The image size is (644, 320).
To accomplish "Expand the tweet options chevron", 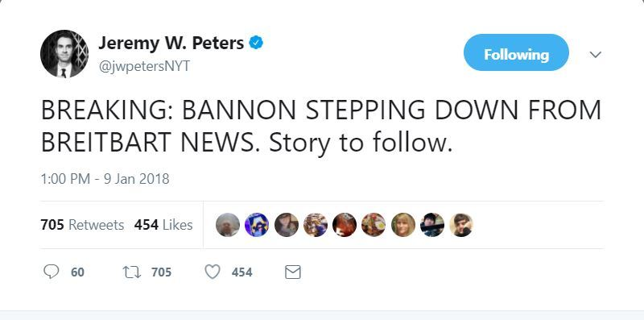I will pos(595,54).
